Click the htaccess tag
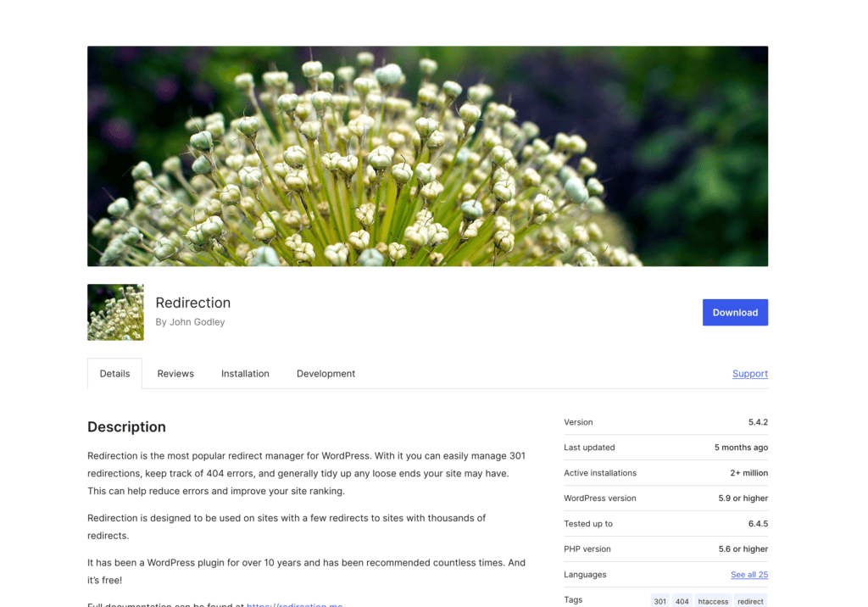This screenshot has height=607, width=868. tap(713, 601)
